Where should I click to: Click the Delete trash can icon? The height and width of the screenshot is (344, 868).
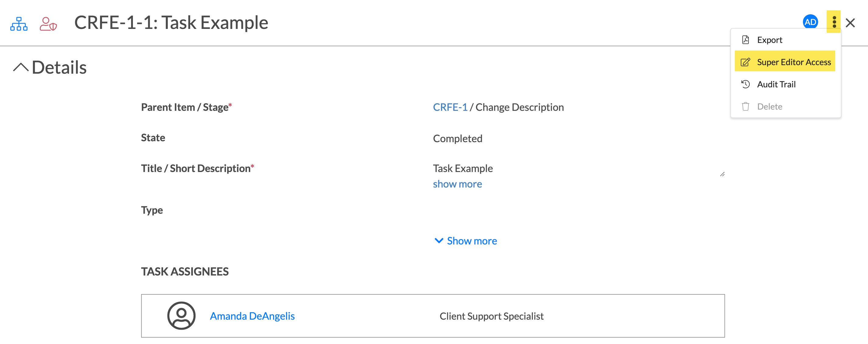[745, 107]
